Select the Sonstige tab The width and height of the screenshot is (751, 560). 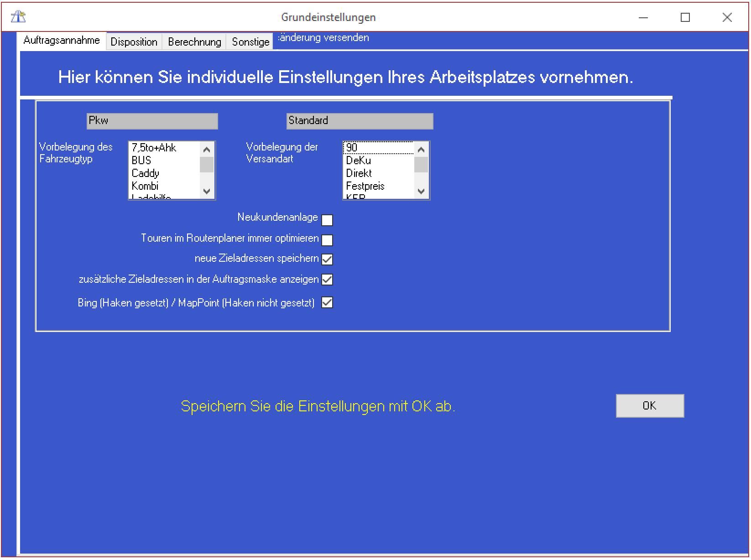coord(250,42)
